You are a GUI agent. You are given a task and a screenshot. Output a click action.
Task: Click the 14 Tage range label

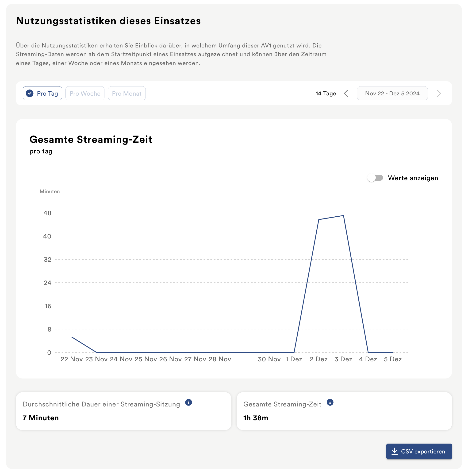(326, 94)
